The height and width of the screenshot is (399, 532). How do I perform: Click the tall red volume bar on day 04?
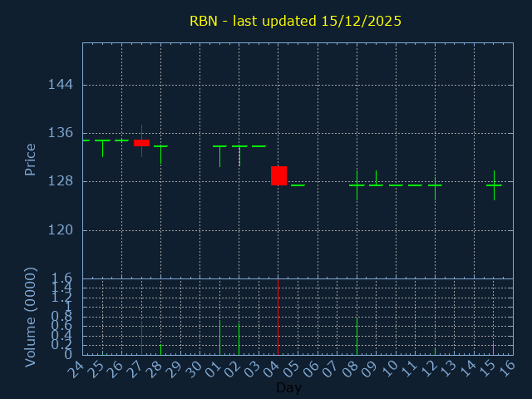coord(278,316)
